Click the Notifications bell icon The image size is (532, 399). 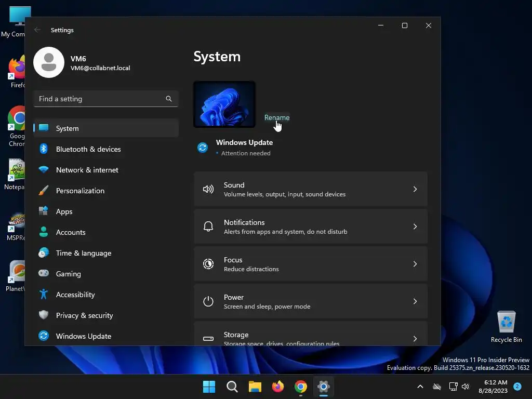(208, 227)
